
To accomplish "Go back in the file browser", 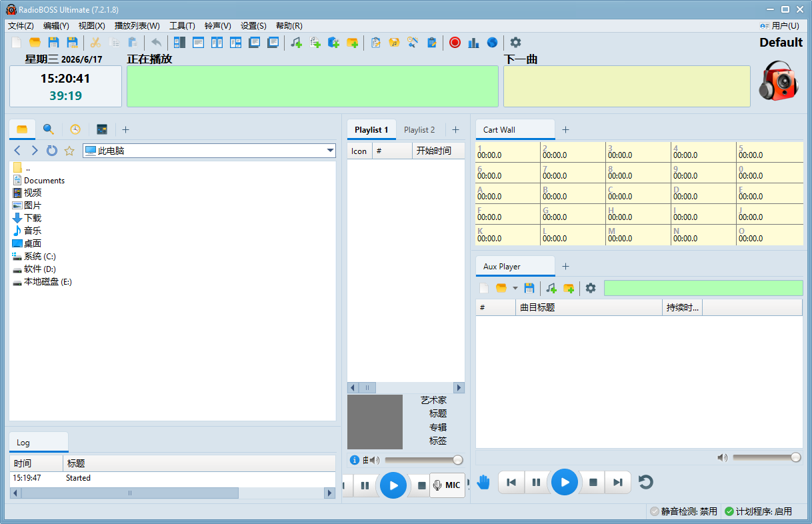I will [17, 151].
